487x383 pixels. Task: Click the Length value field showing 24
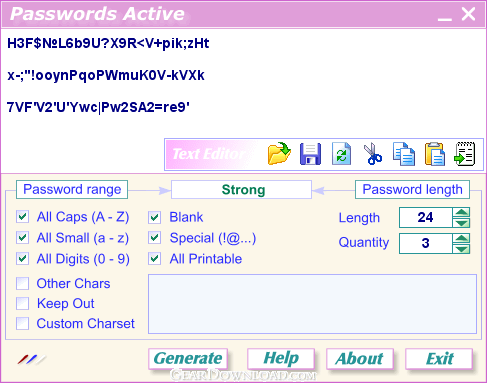(x=426, y=217)
